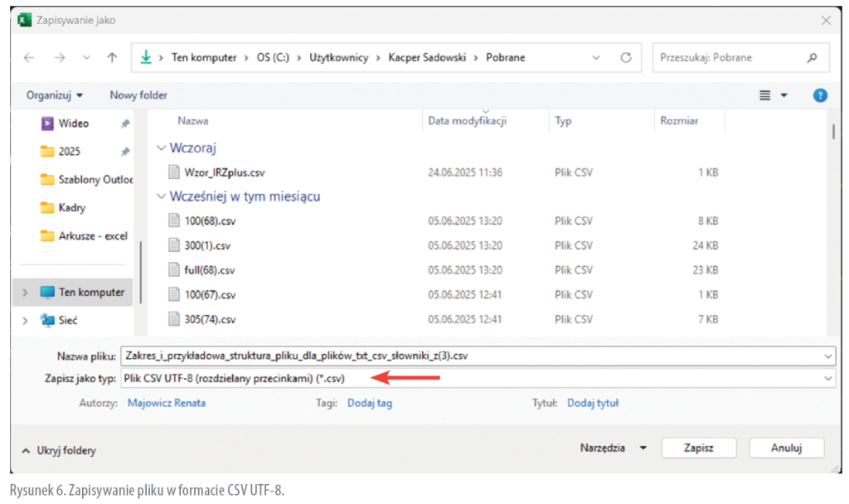Select Ten komputer in navigation pane

click(x=82, y=293)
